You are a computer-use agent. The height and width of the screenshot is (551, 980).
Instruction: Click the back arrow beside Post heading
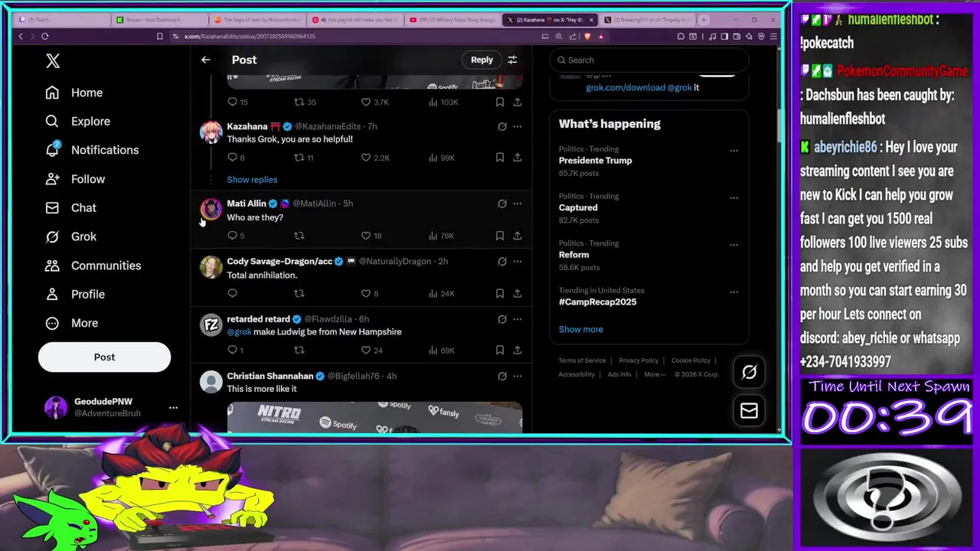205,60
